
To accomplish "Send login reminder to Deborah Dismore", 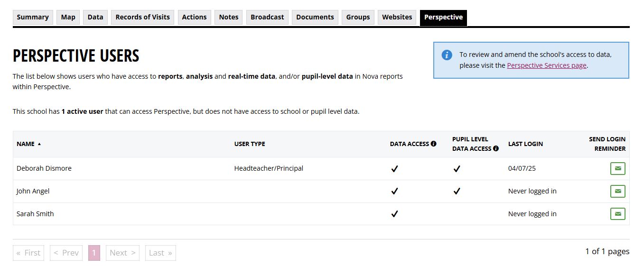I will pyautogui.click(x=617, y=168).
